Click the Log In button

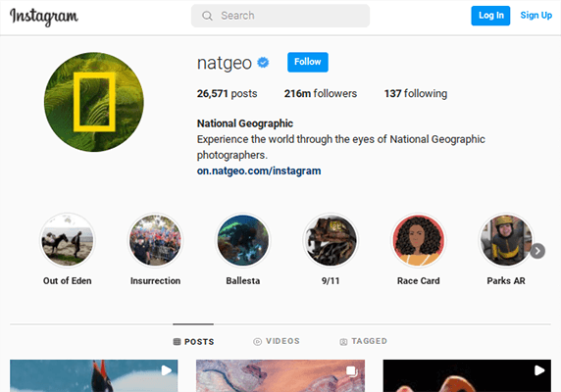490,16
